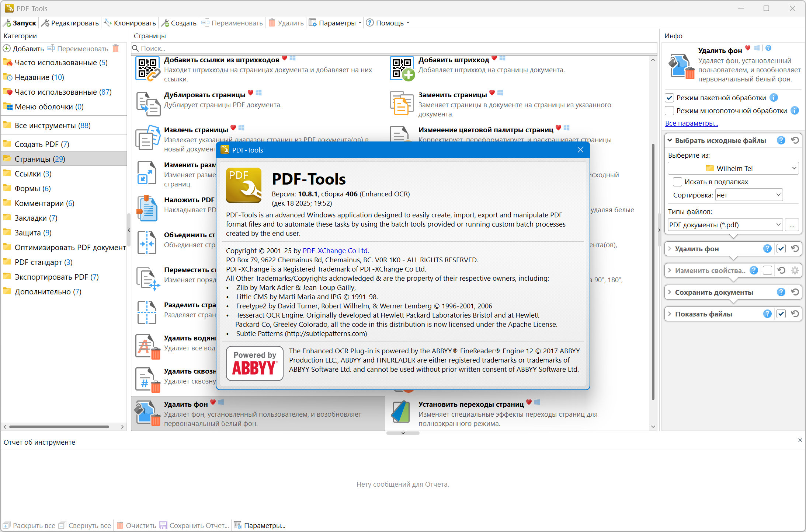
Task: Check Искать в подпапках option
Action: pos(677,182)
